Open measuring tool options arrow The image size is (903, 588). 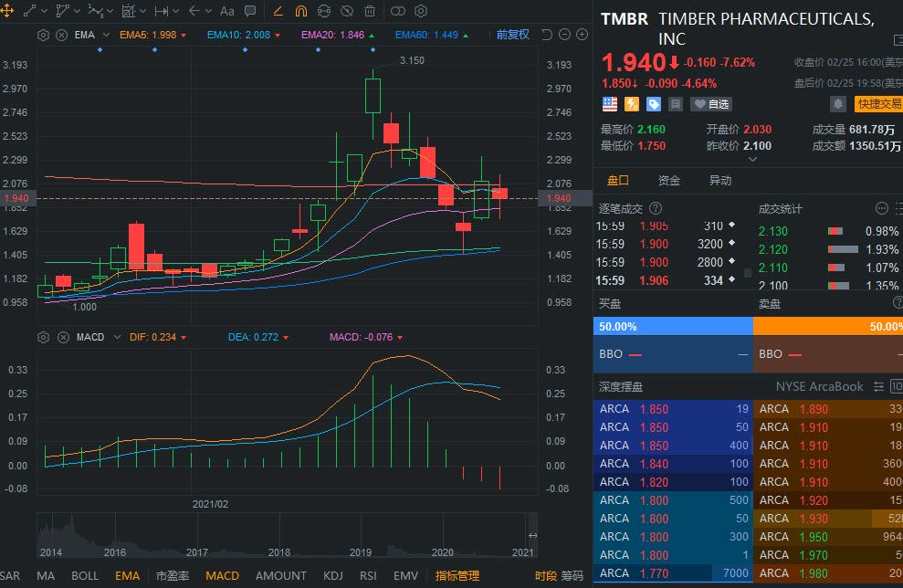tap(142, 11)
